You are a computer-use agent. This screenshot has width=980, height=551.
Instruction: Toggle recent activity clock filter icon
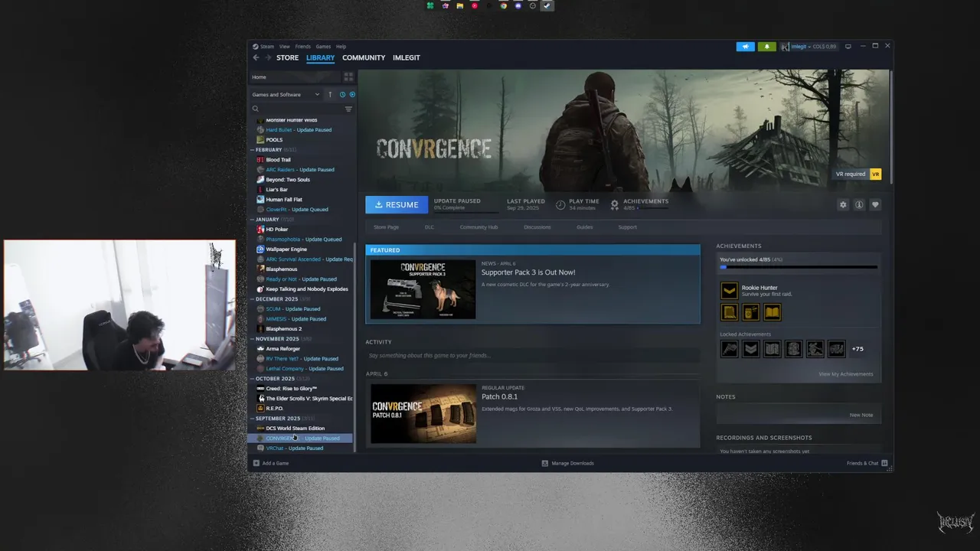coord(342,94)
